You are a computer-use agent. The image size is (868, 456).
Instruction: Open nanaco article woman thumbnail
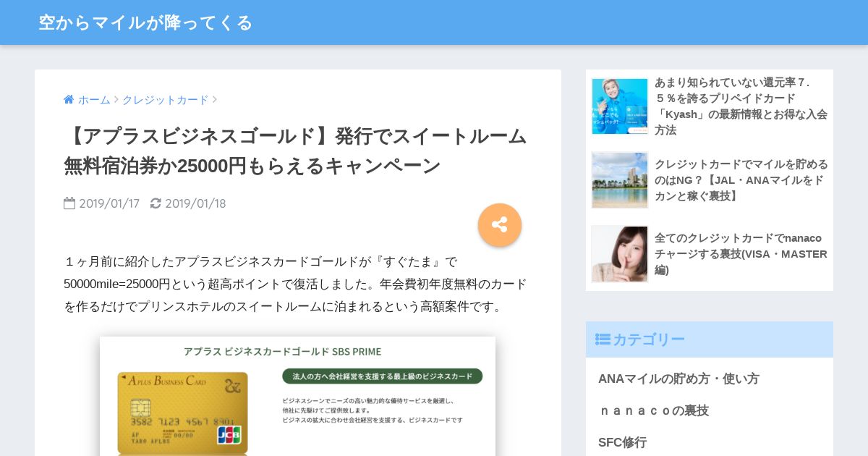tap(620, 254)
